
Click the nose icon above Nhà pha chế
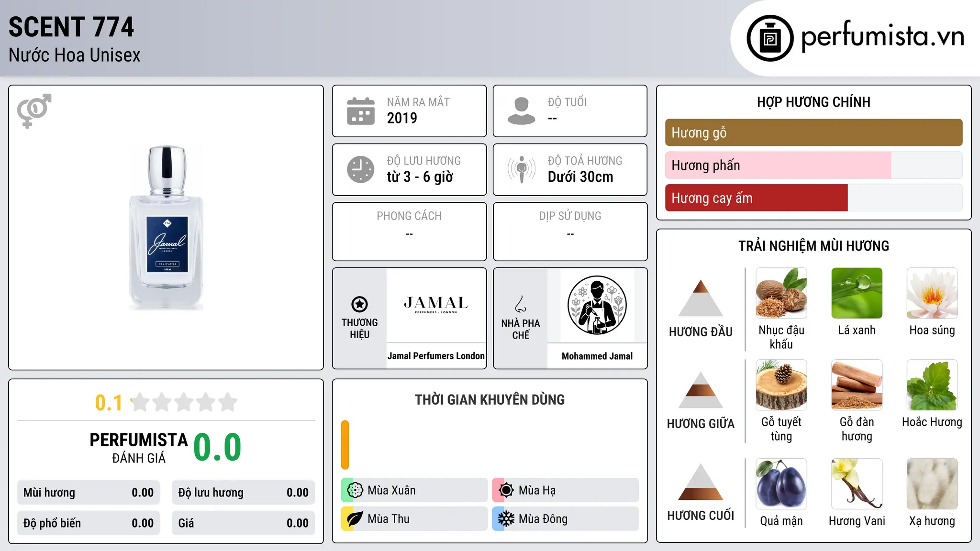coord(521,304)
